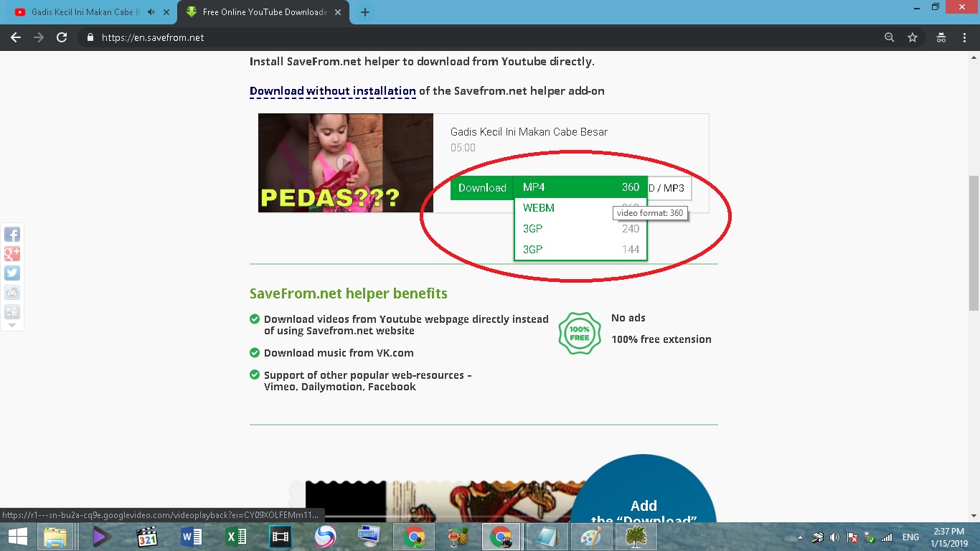Expand more share options arrow
This screenshot has height=551, width=980.
coord(12,325)
